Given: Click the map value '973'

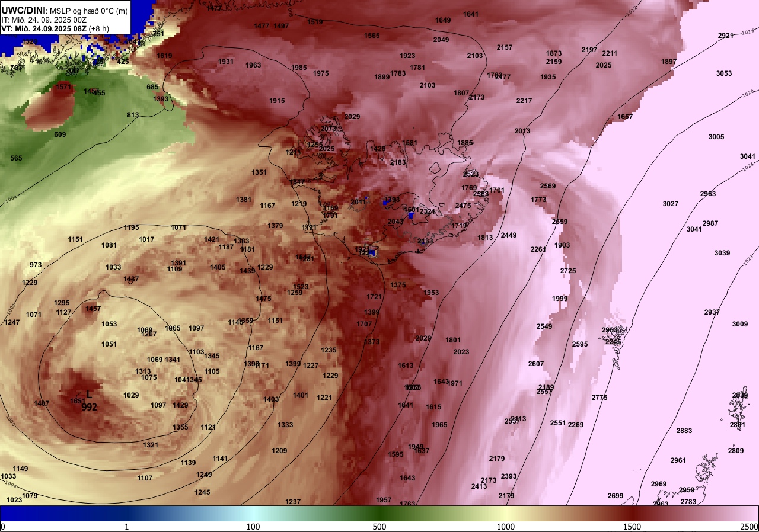Looking at the screenshot, I should click(36, 265).
